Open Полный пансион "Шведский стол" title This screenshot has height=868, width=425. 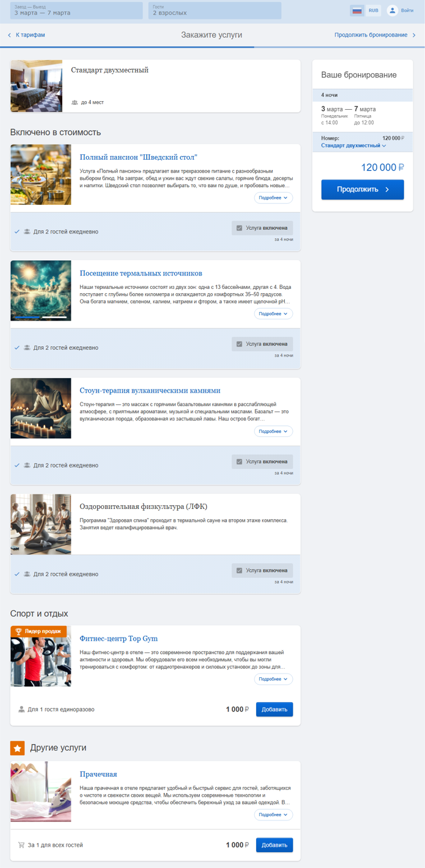tap(138, 157)
